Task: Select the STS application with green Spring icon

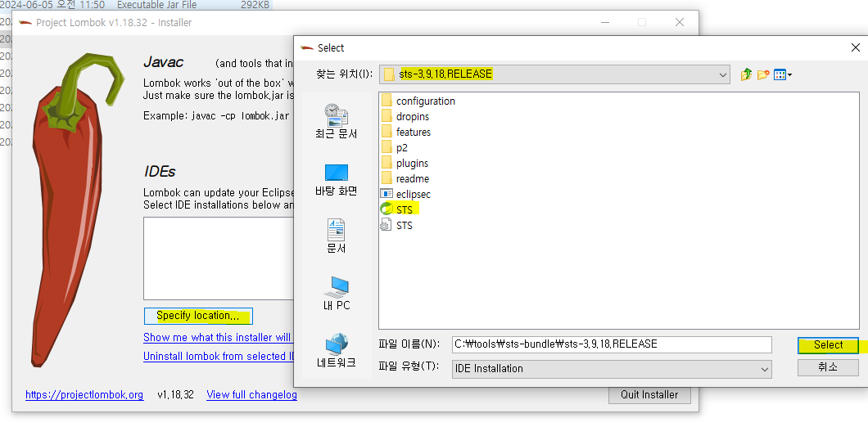Action: pyautogui.click(x=404, y=209)
